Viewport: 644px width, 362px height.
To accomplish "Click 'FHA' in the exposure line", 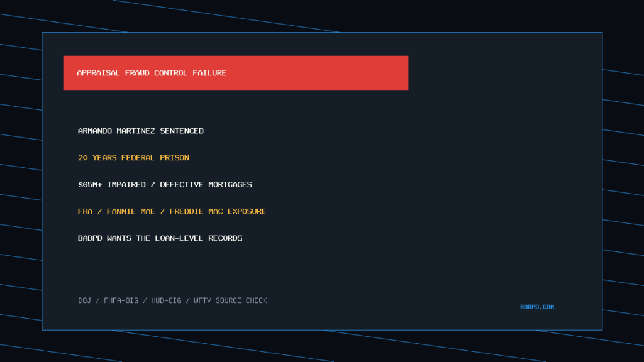I will coord(85,211).
